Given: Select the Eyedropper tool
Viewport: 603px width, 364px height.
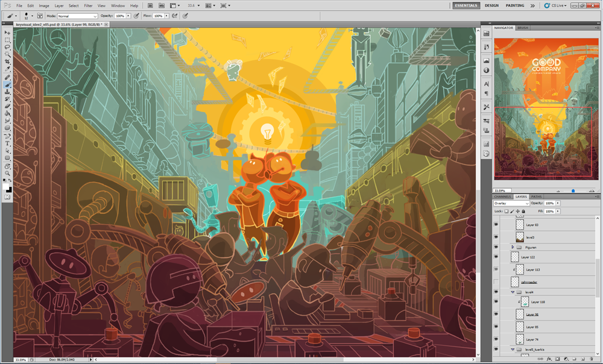Looking at the screenshot, I should tap(7, 69).
